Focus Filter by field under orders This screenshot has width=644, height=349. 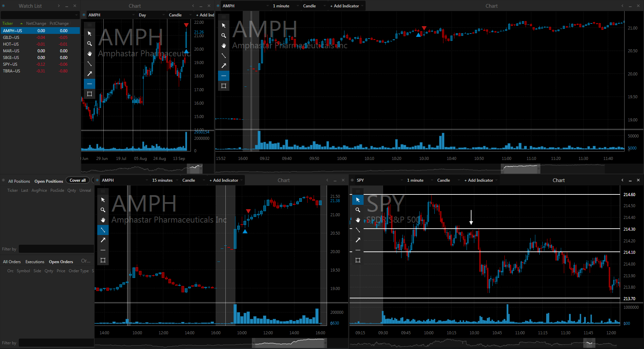point(56,343)
